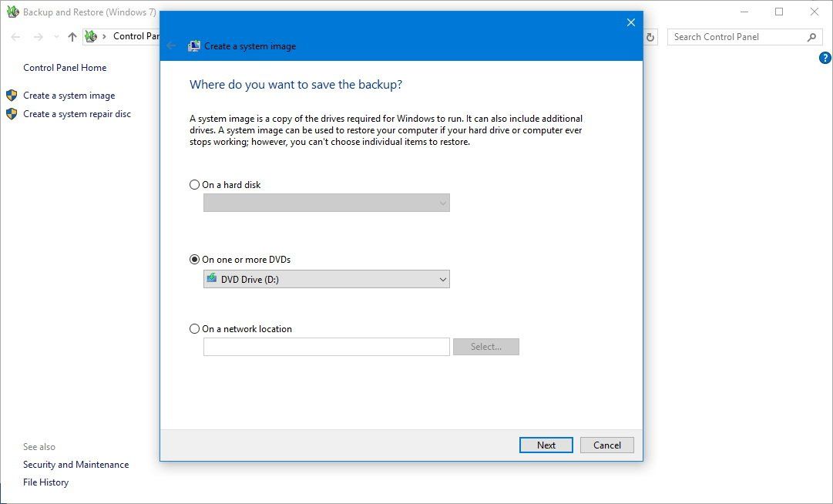833x504 pixels.
Task: Select the On a hard disk option
Action: click(x=194, y=184)
